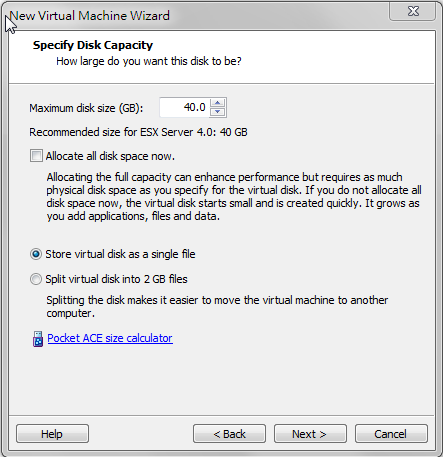Screen dimensions: 443x457
Task: Click the 'Splitting the disk' description text
Action: [x=217, y=306]
